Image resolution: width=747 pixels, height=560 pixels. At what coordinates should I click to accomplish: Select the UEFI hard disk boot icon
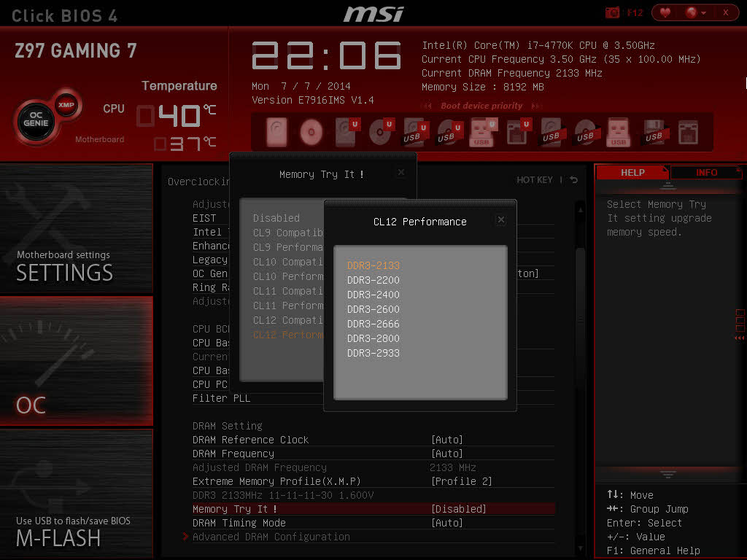(x=347, y=132)
